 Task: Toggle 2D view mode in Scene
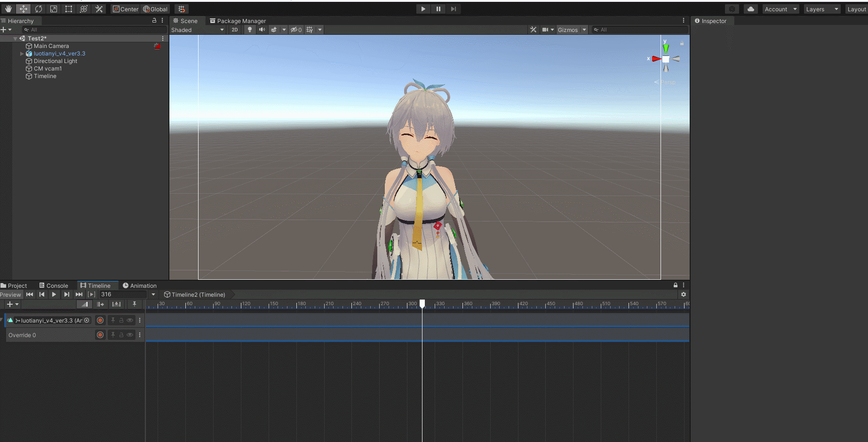[235, 30]
